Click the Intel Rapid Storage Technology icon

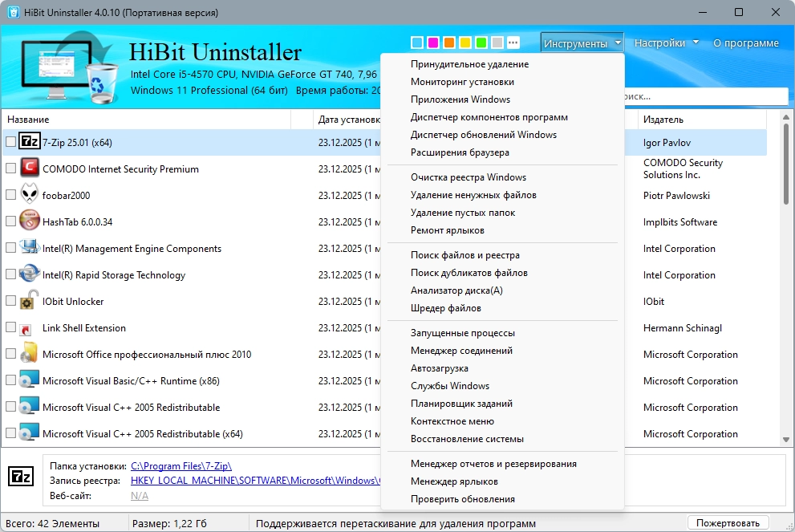point(30,274)
